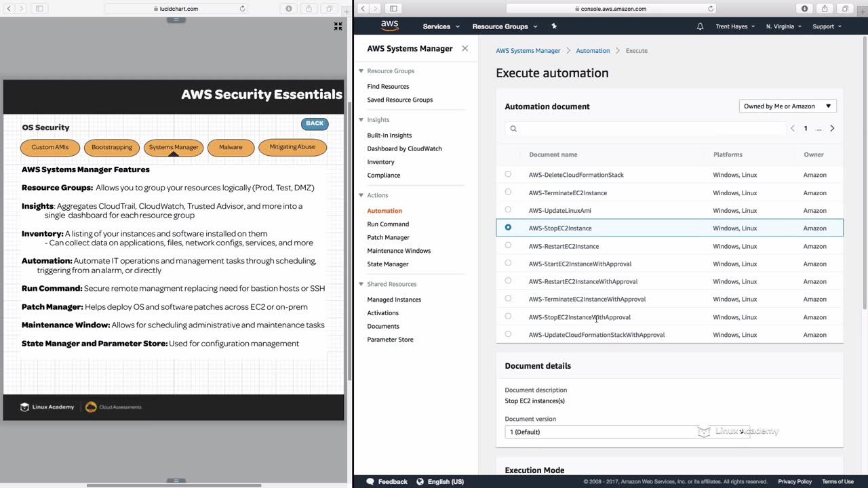Open share menu in the AWS console window
The height and width of the screenshot is (488, 868).
point(825,9)
